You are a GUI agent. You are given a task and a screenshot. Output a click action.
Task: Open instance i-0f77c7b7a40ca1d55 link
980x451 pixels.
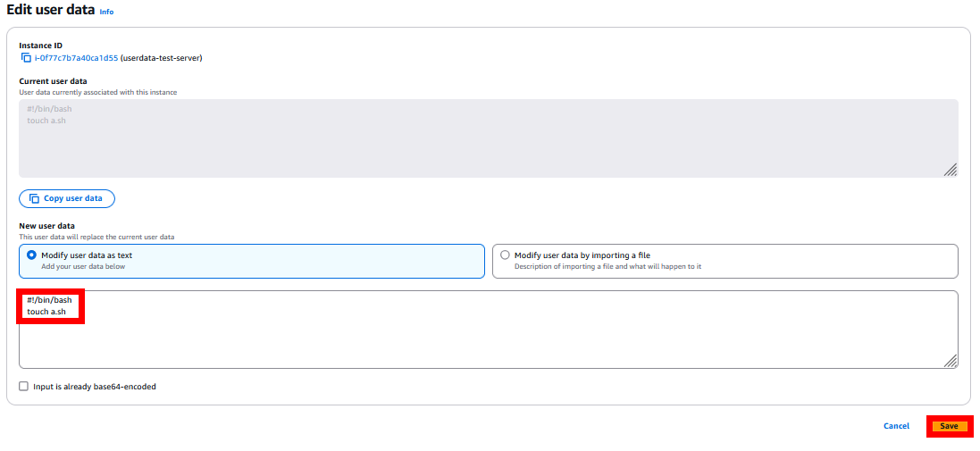tap(76, 58)
